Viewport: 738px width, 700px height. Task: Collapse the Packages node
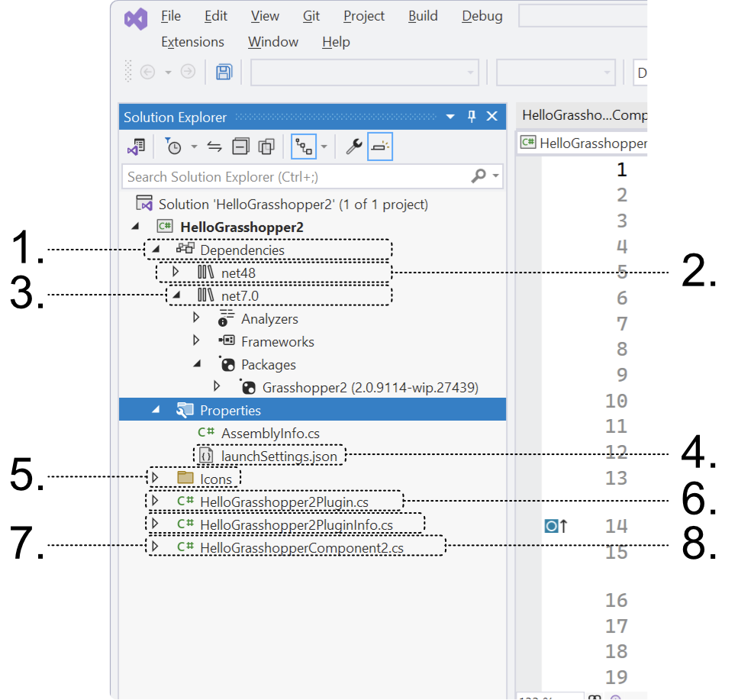click(197, 364)
